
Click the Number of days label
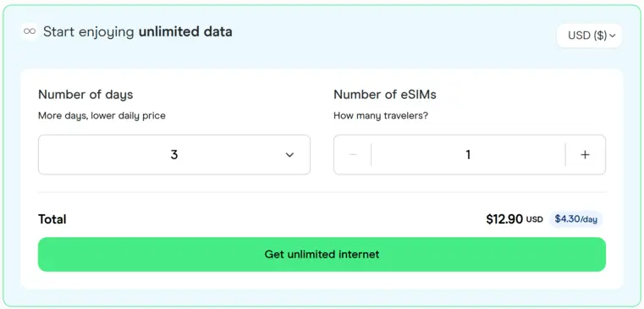point(85,95)
